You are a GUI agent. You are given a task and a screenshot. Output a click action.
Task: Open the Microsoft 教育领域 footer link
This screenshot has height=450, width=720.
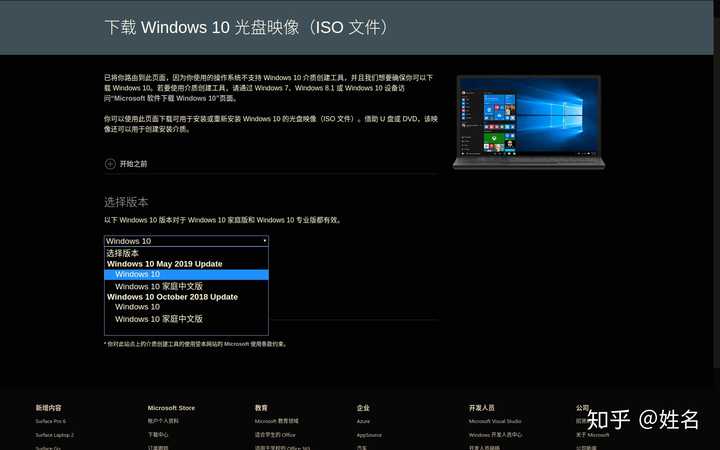[276, 421]
